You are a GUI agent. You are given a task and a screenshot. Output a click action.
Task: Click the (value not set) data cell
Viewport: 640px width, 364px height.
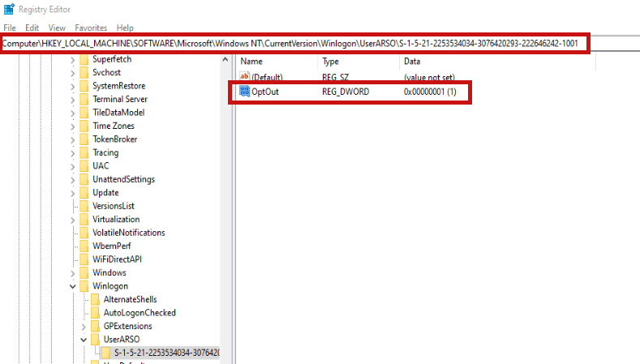(x=429, y=77)
